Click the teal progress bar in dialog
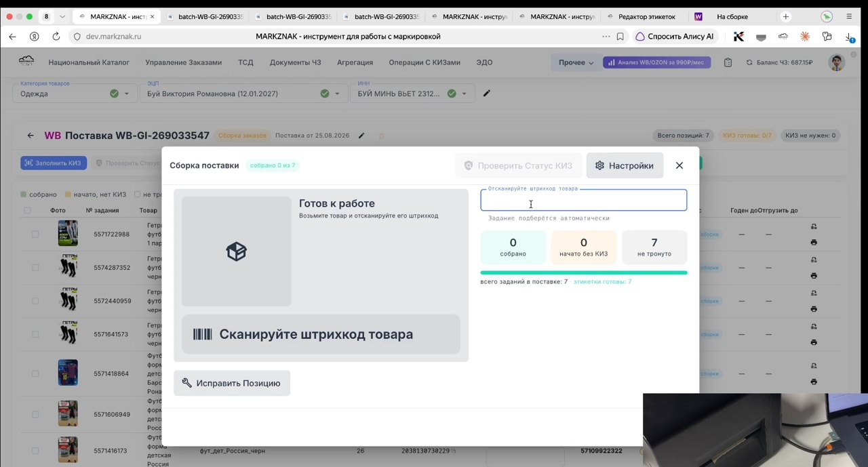The height and width of the screenshot is (467, 868). 583,272
